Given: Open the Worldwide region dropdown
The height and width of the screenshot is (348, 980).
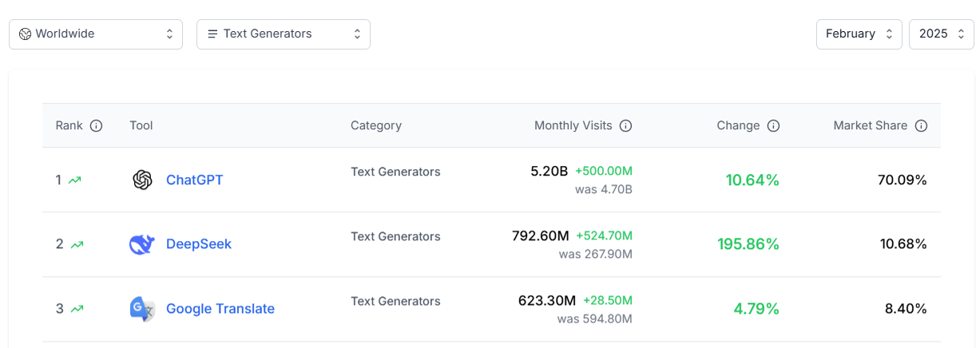Looking at the screenshot, I should click(x=96, y=34).
